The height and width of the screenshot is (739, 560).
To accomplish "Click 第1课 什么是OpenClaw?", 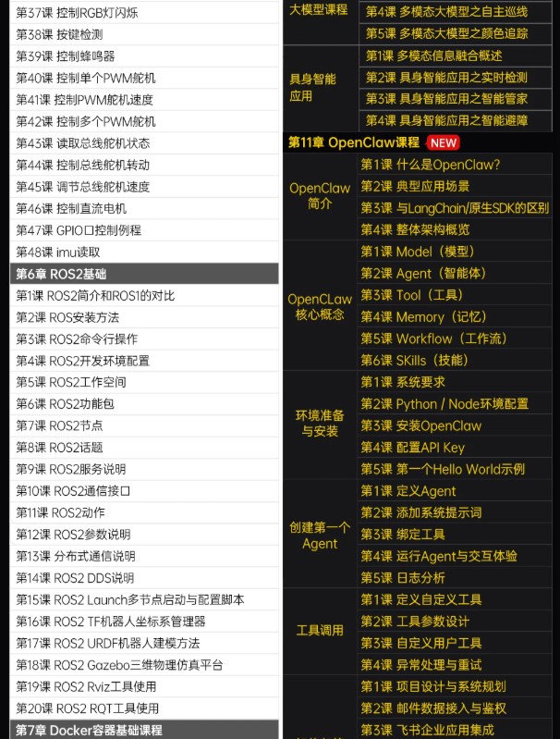I will coord(455,165).
